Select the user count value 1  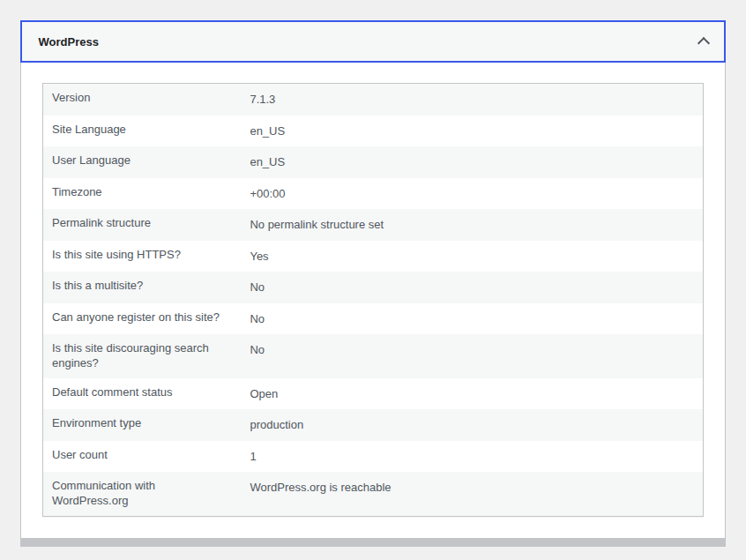point(253,457)
